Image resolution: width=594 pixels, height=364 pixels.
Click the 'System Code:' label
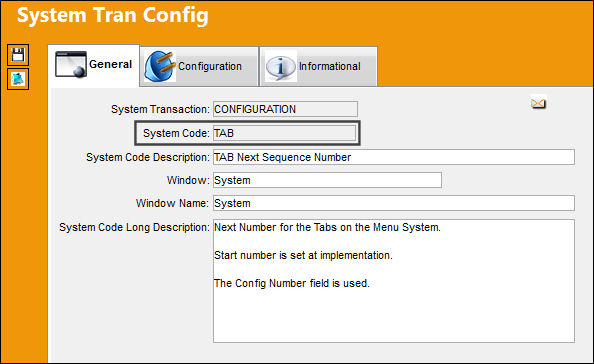pos(176,133)
